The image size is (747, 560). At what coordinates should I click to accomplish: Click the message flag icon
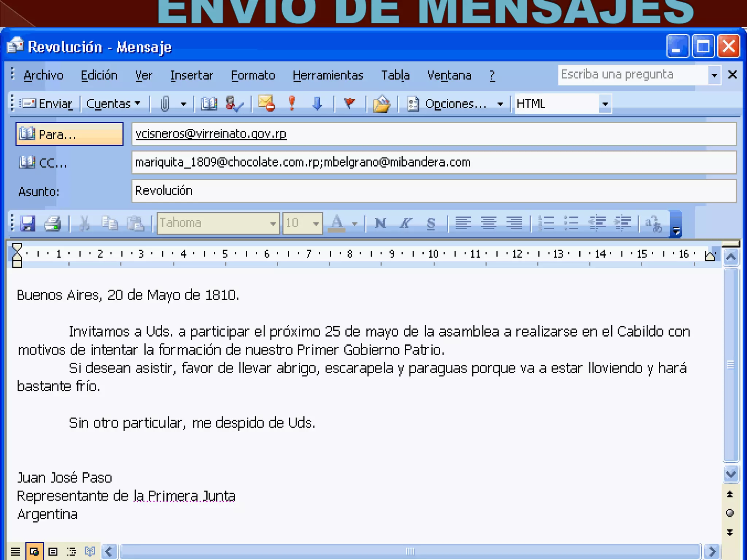[349, 103]
